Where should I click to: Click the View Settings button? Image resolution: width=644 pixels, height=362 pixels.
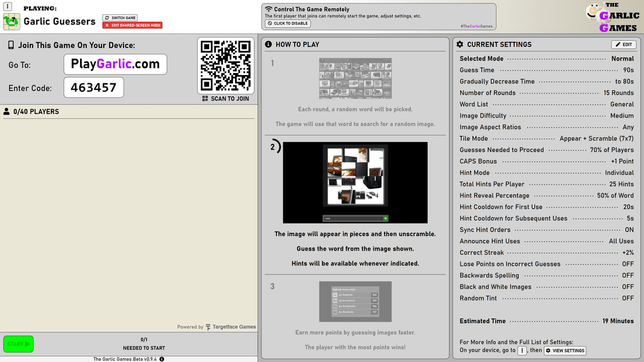click(x=565, y=351)
